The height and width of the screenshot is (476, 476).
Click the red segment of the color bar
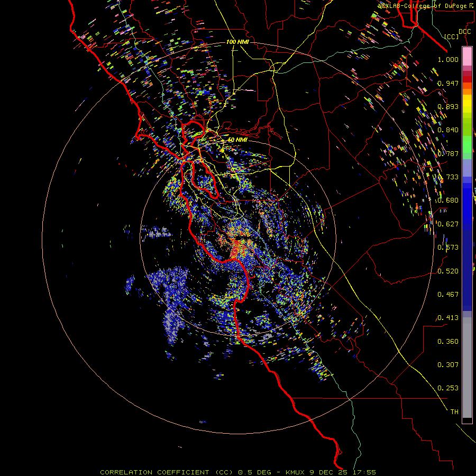click(x=467, y=79)
